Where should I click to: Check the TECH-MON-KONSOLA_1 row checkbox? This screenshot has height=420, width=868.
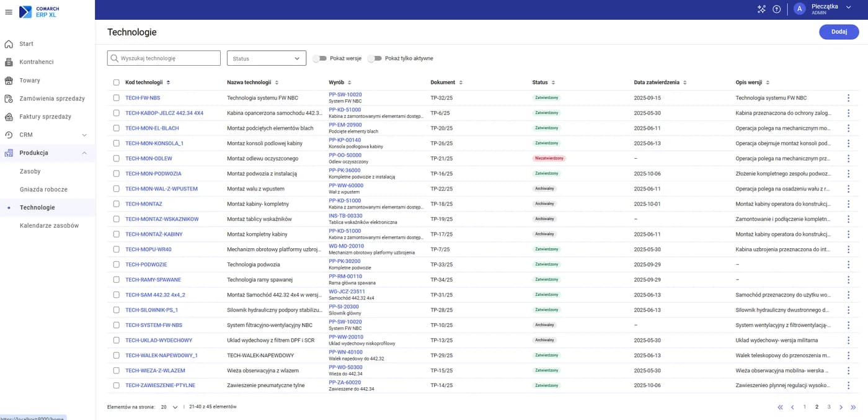[116, 143]
